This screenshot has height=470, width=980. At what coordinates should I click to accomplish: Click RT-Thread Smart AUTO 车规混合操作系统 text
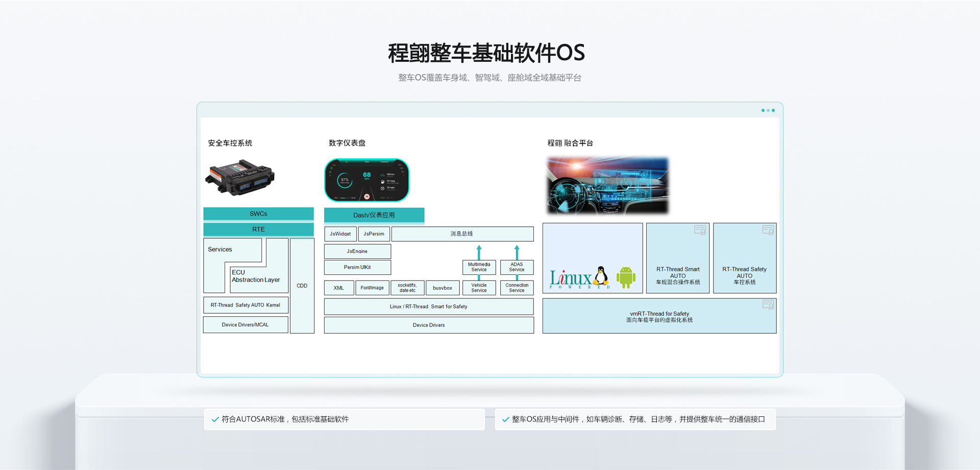point(678,275)
